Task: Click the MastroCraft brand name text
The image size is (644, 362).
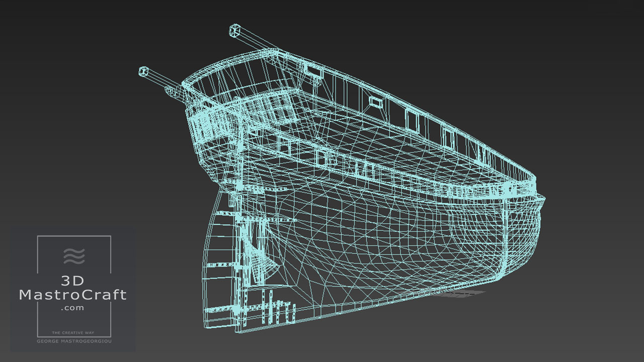Action: [73, 295]
